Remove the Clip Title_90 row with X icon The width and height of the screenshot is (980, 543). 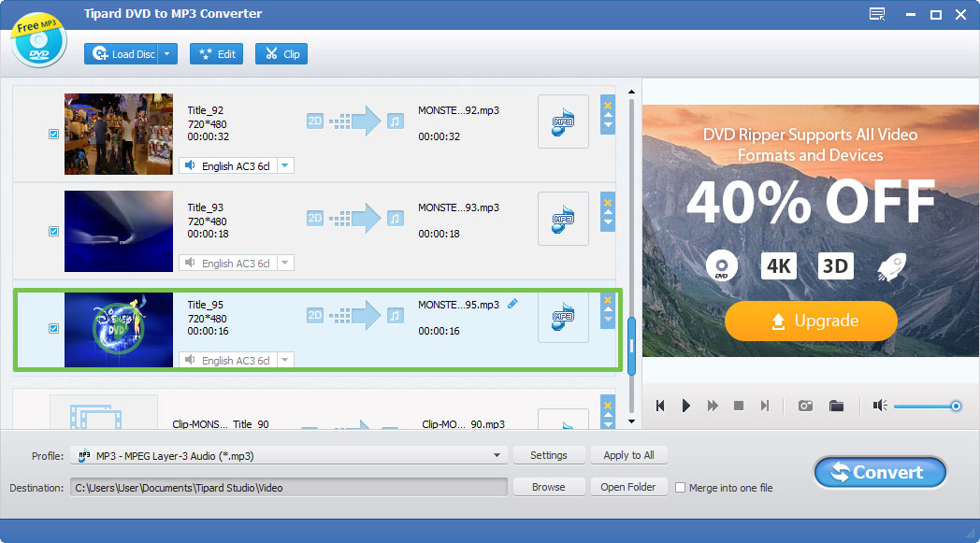pos(608,405)
